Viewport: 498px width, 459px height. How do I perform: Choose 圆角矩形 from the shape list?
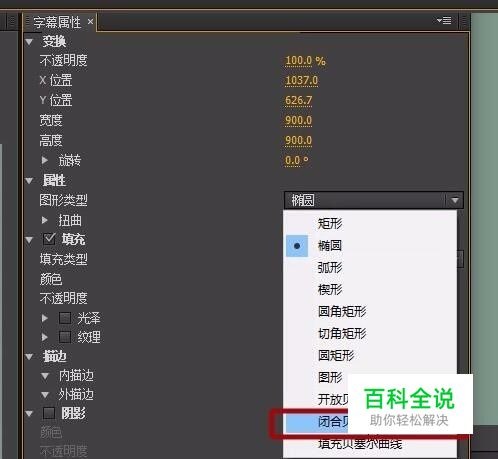pyautogui.click(x=370, y=311)
